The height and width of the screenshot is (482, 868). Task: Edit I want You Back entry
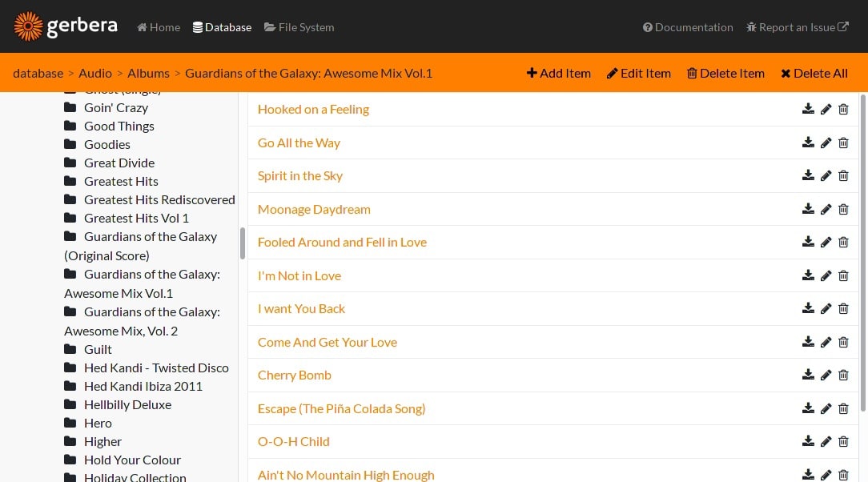click(x=826, y=308)
